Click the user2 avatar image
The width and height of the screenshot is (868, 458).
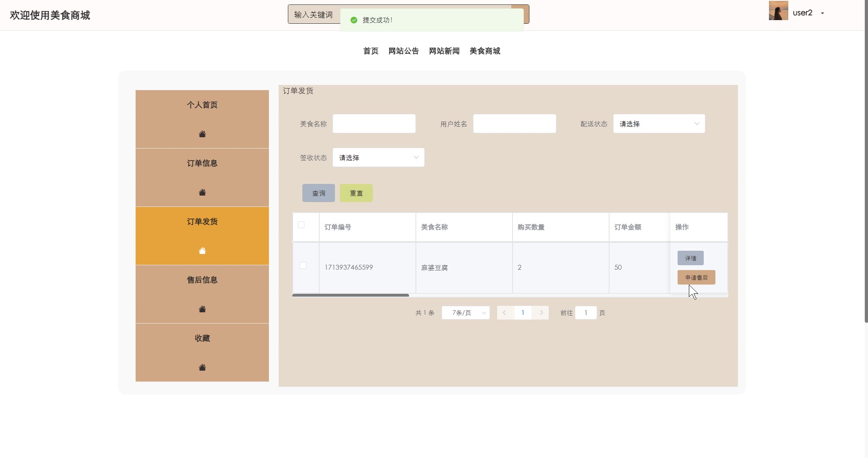click(x=778, y=10)
